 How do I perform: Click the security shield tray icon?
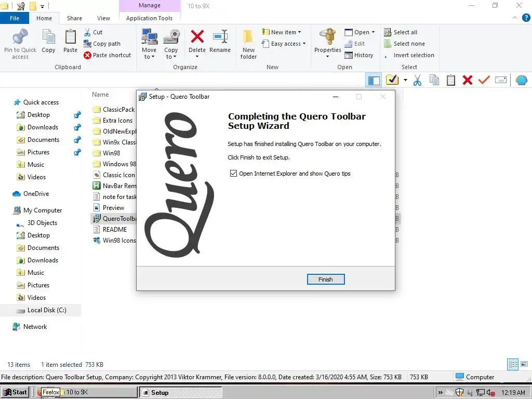point(459,393)
